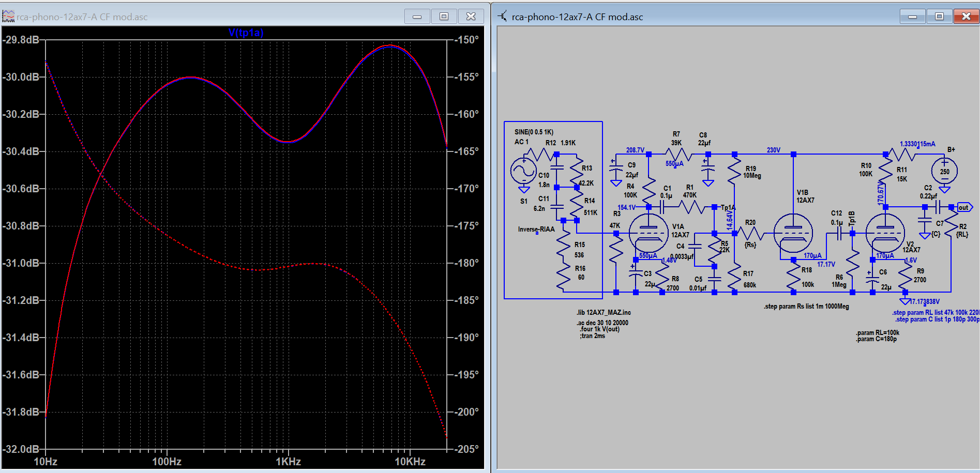Image resolution: width=980 pixels, height=473 pixels.
Task: Click the .step param C list comment
Action: pos(937,319)
